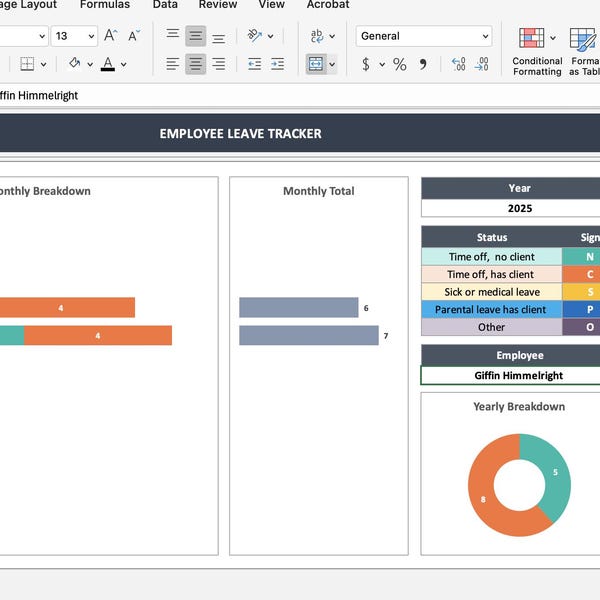Click teal donut segment labeled 5
Image resolution: width=600 pixels, height=600 pixels.
tap(555, 472)
